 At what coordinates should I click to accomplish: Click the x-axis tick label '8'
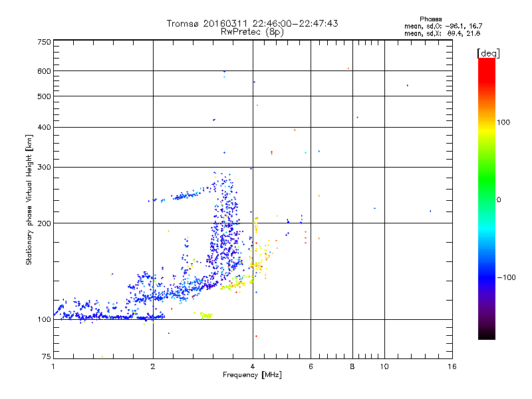[352, 366]
